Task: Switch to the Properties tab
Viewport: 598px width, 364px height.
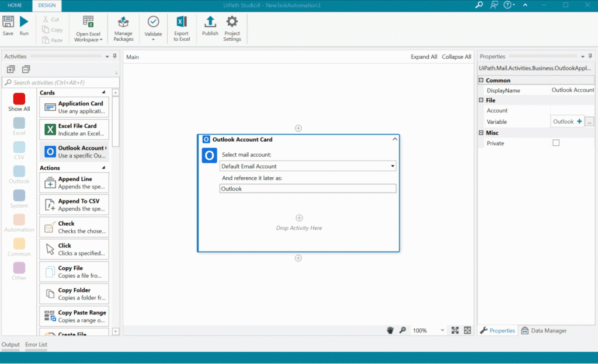Action: 498,331
